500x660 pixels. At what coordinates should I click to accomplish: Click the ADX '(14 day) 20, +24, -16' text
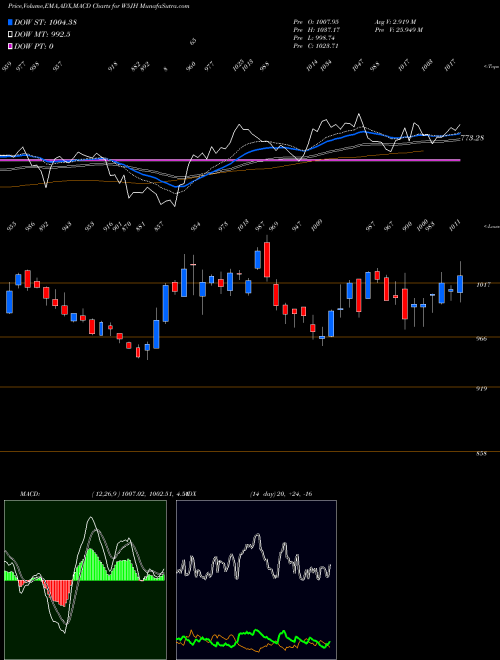point(281,493)
